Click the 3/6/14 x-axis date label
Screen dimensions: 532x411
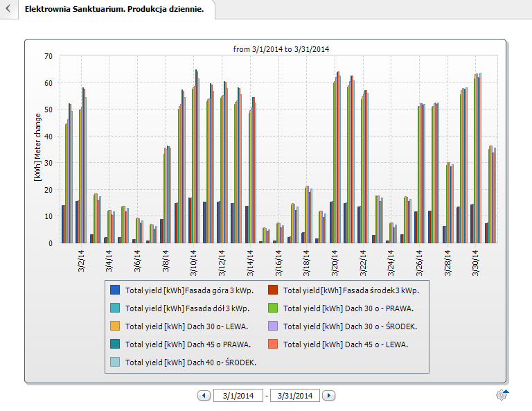[x=137, y=261]
